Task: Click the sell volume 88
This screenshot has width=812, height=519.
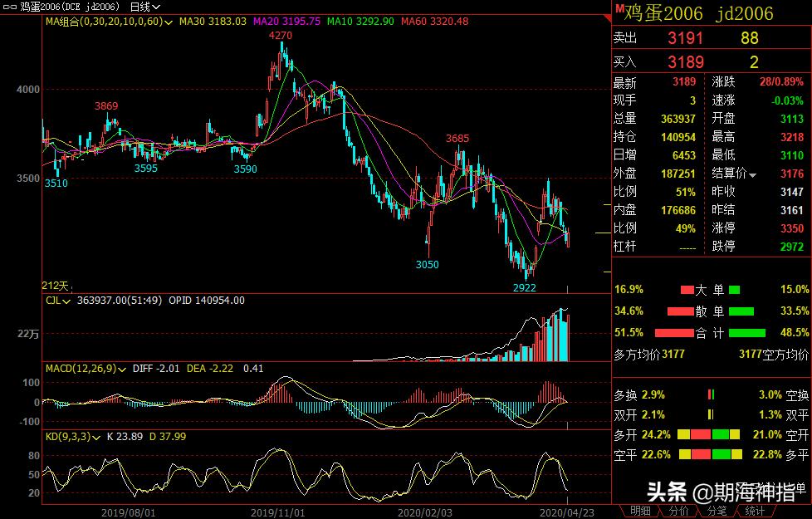Action: click(x=750, y=38)
